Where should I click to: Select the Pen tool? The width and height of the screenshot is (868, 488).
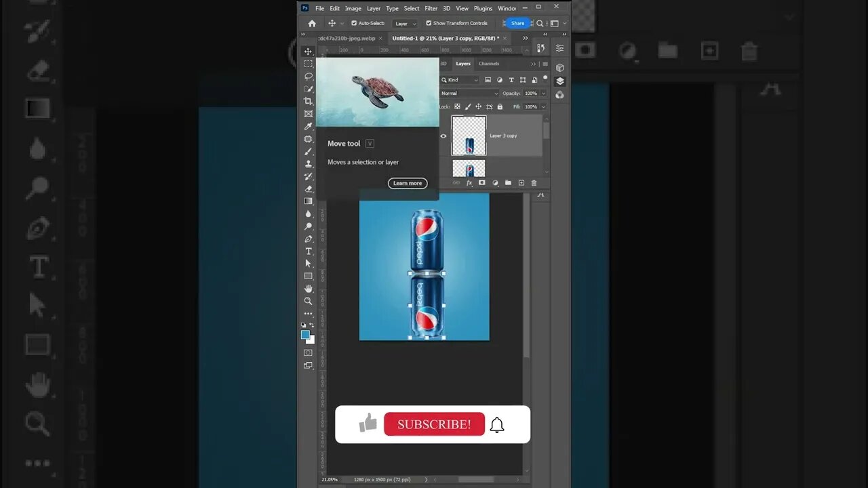tap(309, 239)
